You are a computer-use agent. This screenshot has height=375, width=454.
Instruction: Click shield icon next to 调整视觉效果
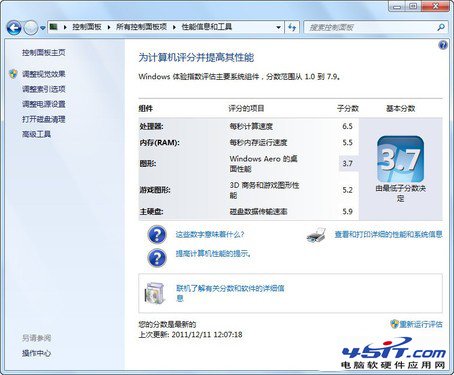pyautogui.click(x=13, y=74)
